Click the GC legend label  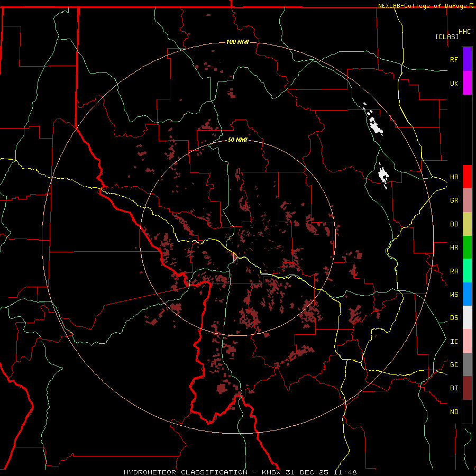pyautogui.click(x=454, y=365)
